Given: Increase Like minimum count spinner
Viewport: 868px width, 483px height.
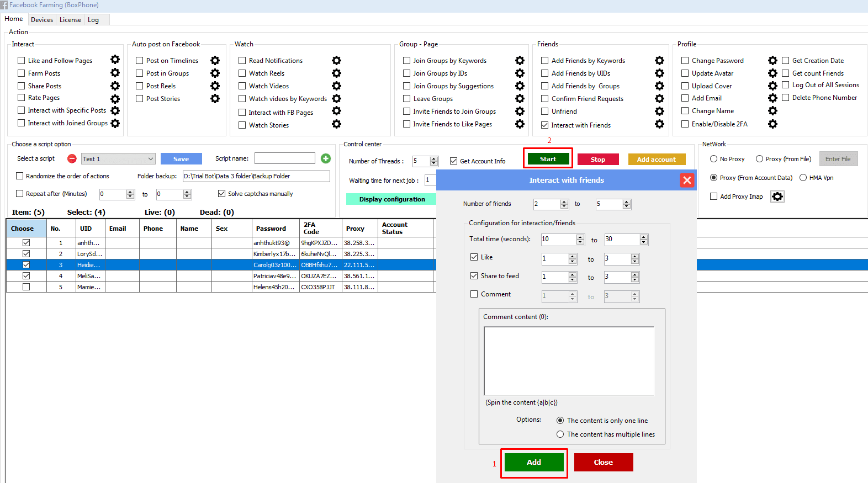Looking at the screenshot, I should [573, 256].
